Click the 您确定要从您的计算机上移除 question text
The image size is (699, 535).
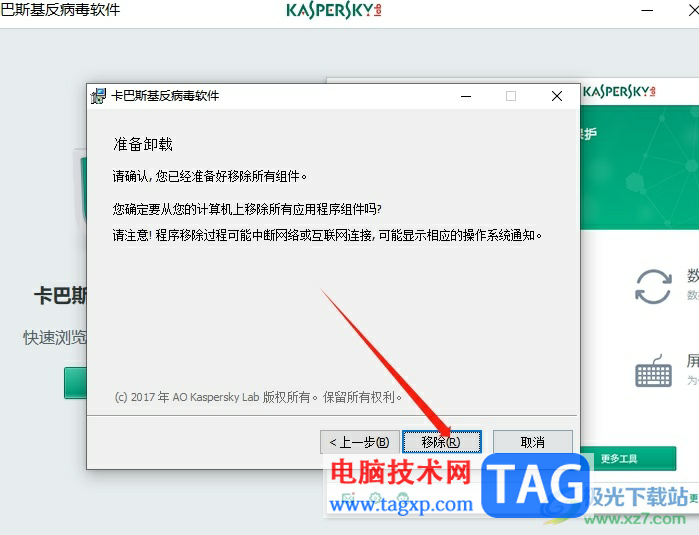tap(247, 209)
